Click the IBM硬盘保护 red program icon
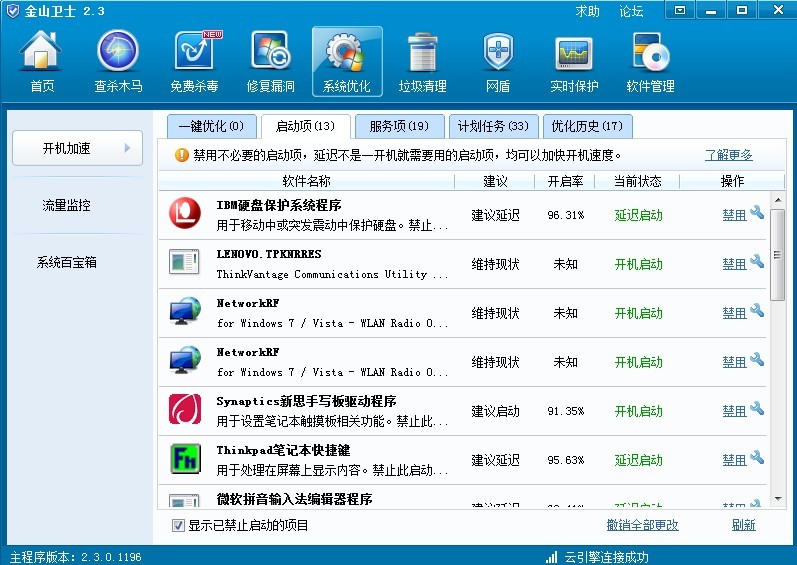The width and height of the screenshot is (797, 565). (185, 213)
